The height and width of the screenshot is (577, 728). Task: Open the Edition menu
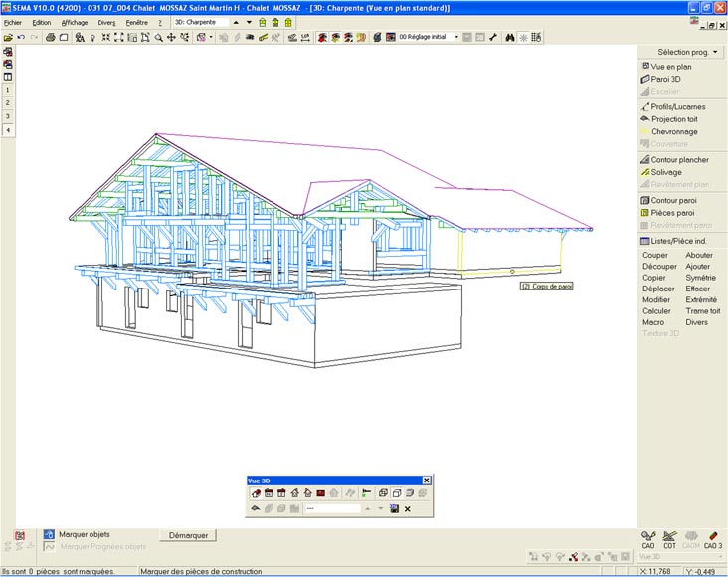click(42, 22)
